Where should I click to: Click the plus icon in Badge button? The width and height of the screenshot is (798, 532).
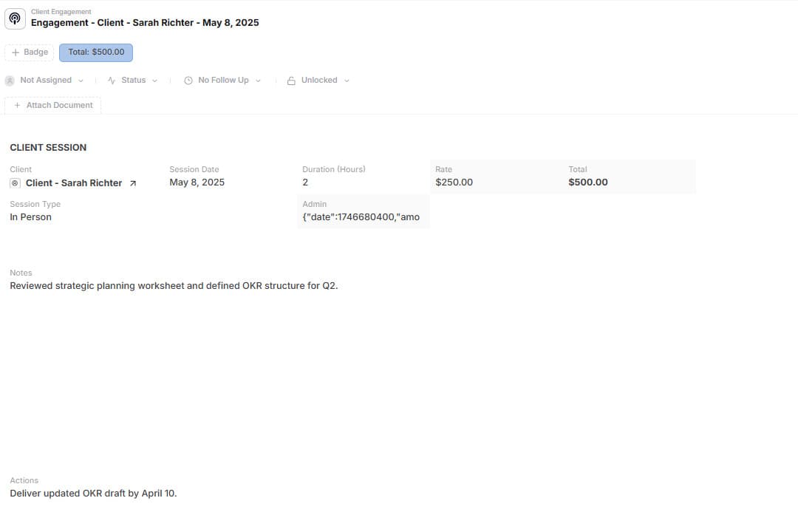(16, 52)
